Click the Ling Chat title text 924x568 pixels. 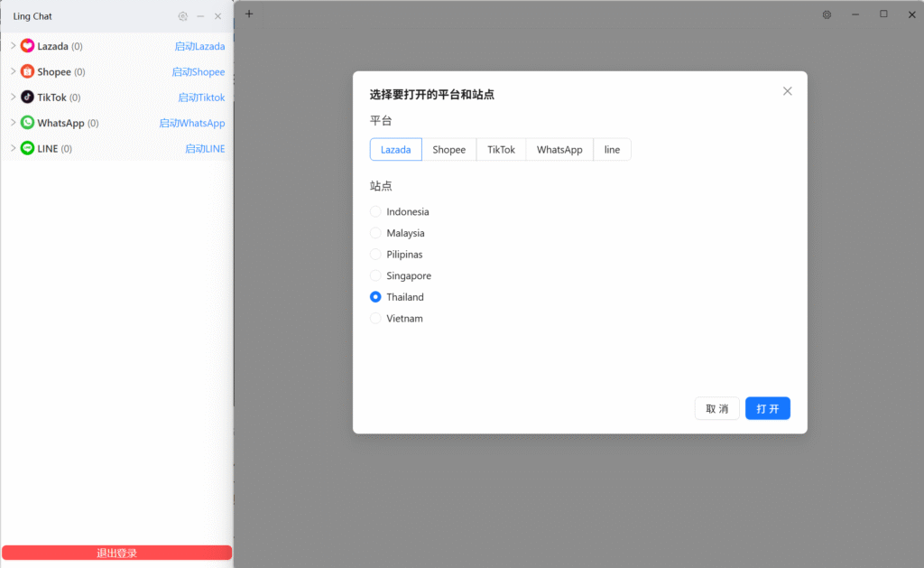[x=32, y=16]
